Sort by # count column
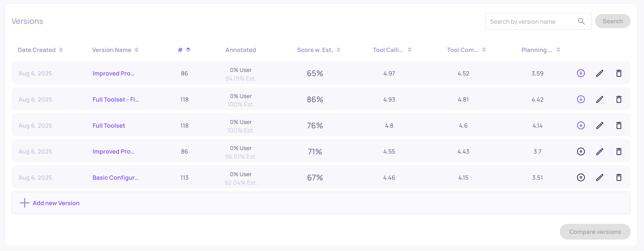The height and width of the screenshot is (251, 644). pyautogui.click(x=188, y=50)
